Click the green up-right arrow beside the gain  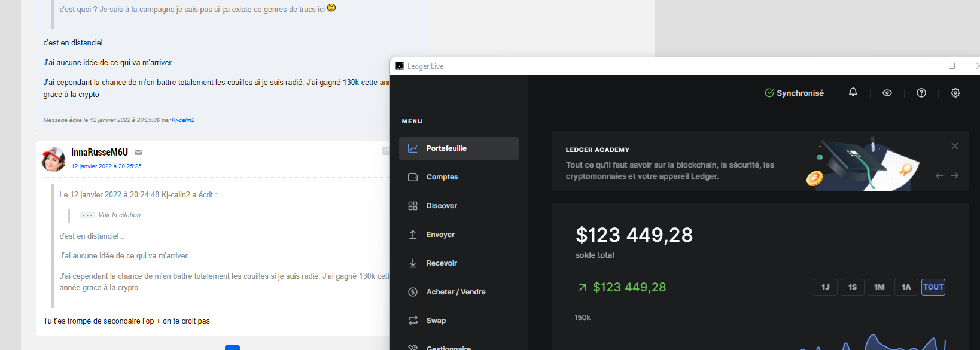(583, 287)
